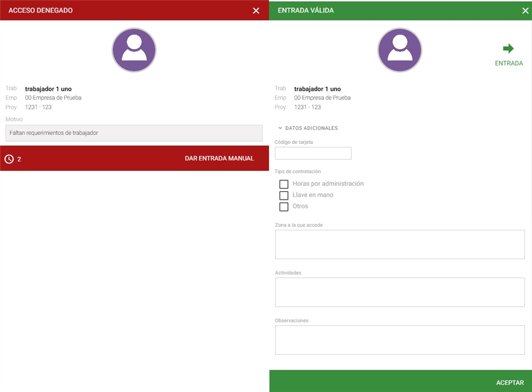Screen dimensions: 532x392
Task: Click the Aceptar button
Action: (509, 383)
